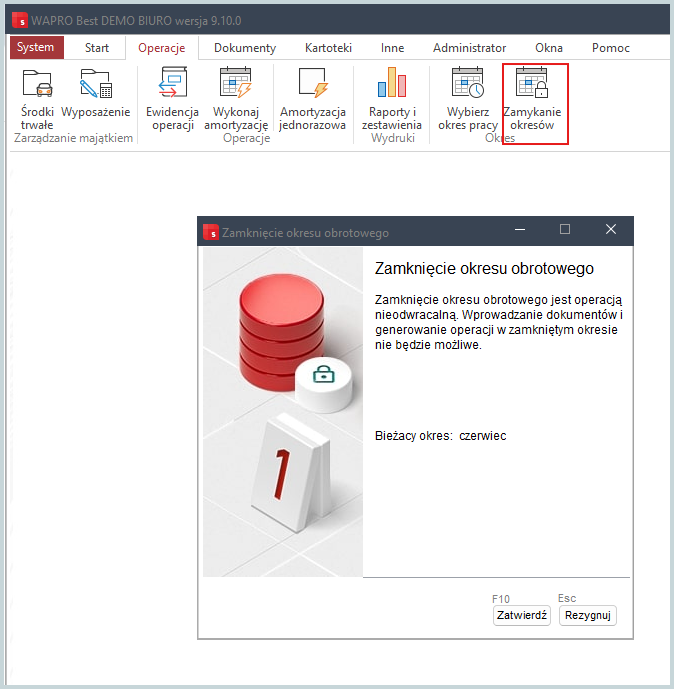Click Wybierz okres pracy icon
The height and width of the screenshot is (689, 674).
[x=468, y=83]
